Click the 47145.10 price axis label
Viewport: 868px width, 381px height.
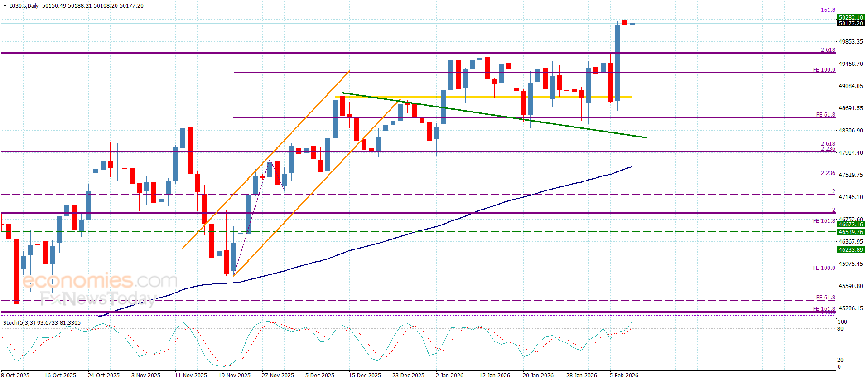click(851, 197)
